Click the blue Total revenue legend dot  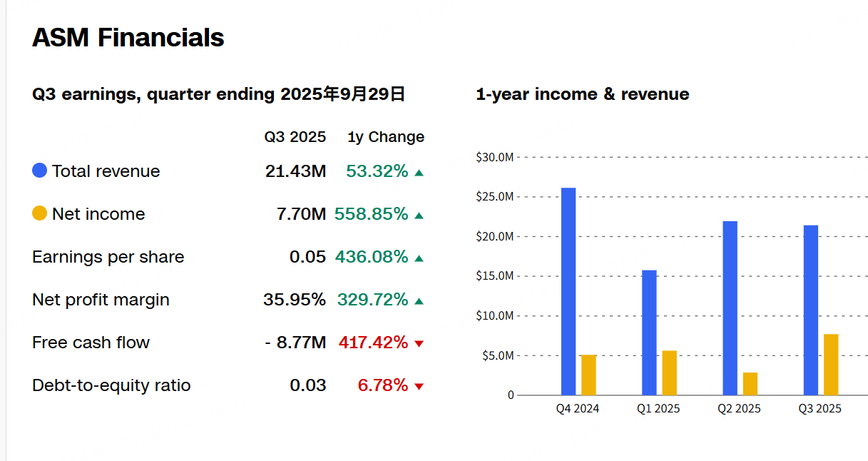click(40, 171)
